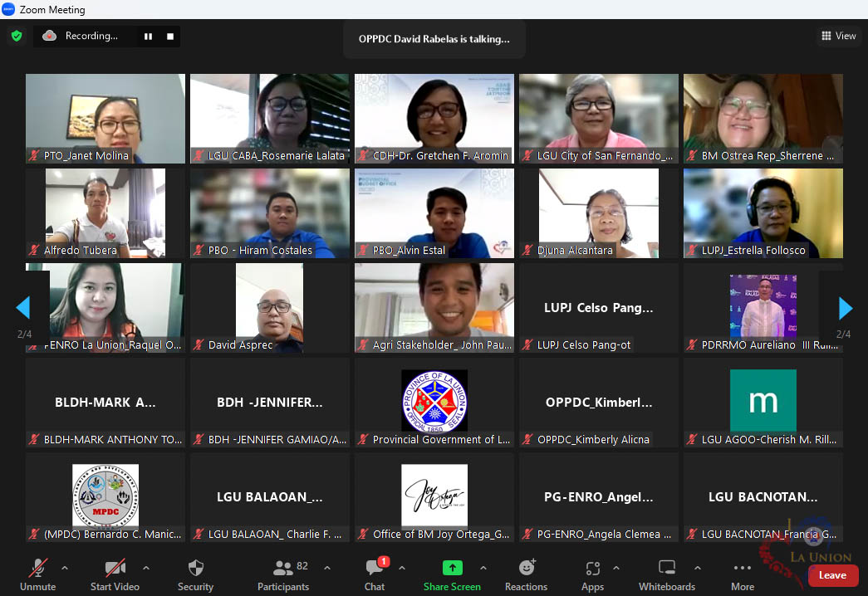Expand share screen options arrow
Viewport: 868px width, 596px height.
483,568
